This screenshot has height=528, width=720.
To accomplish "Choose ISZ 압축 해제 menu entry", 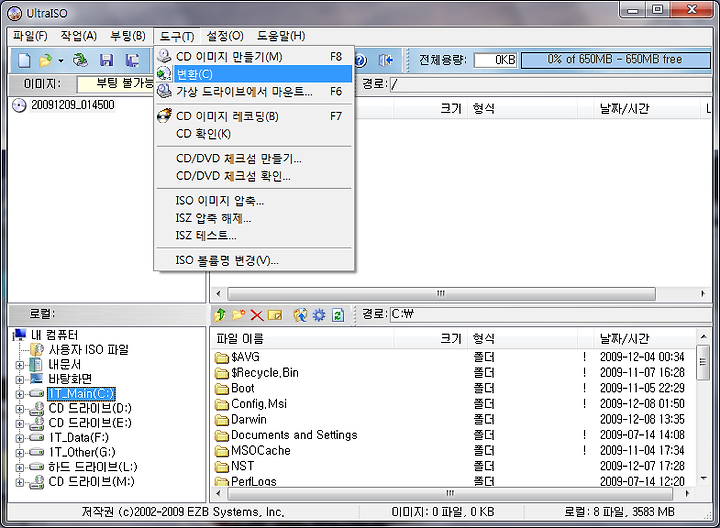I will [254, 218].
